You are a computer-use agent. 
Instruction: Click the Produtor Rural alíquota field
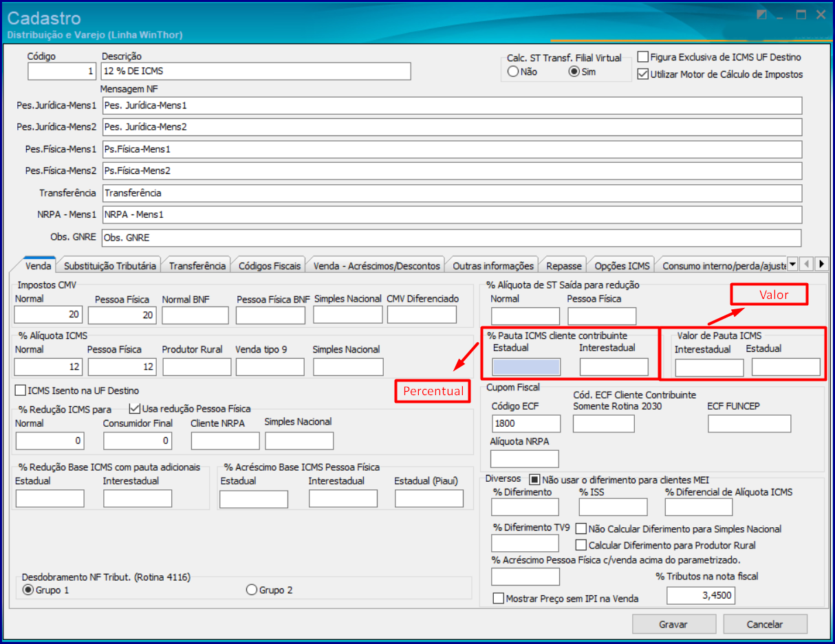click(x=197, y=367)
